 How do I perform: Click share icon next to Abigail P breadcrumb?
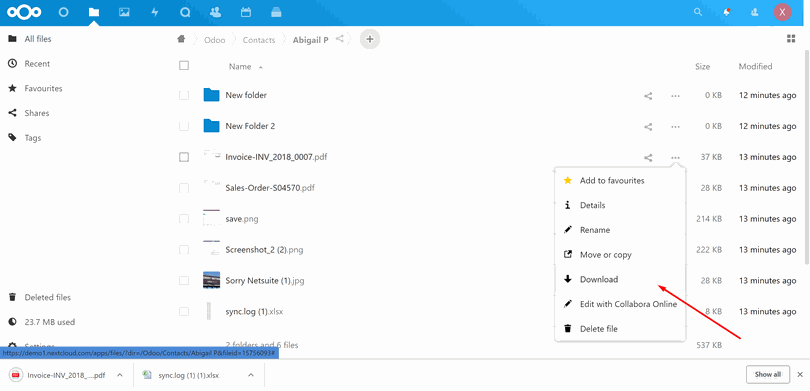coord(339,39)
